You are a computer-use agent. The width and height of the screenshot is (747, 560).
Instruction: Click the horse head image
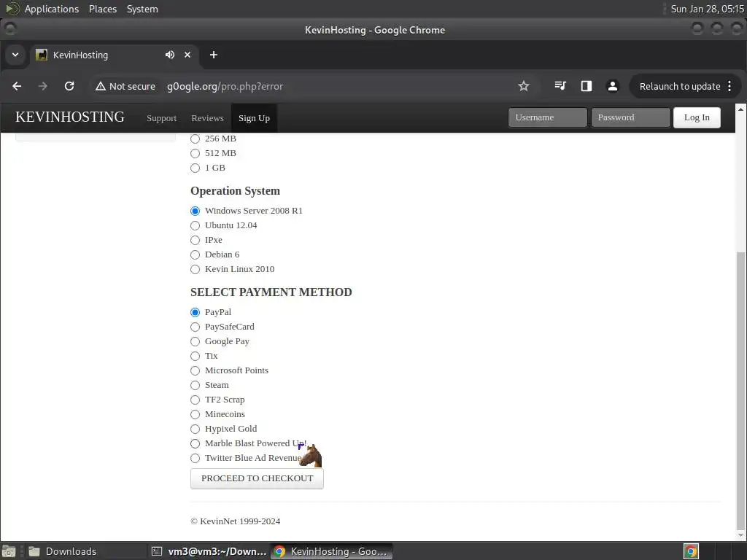pyautogui.click(x=311, y=456)
